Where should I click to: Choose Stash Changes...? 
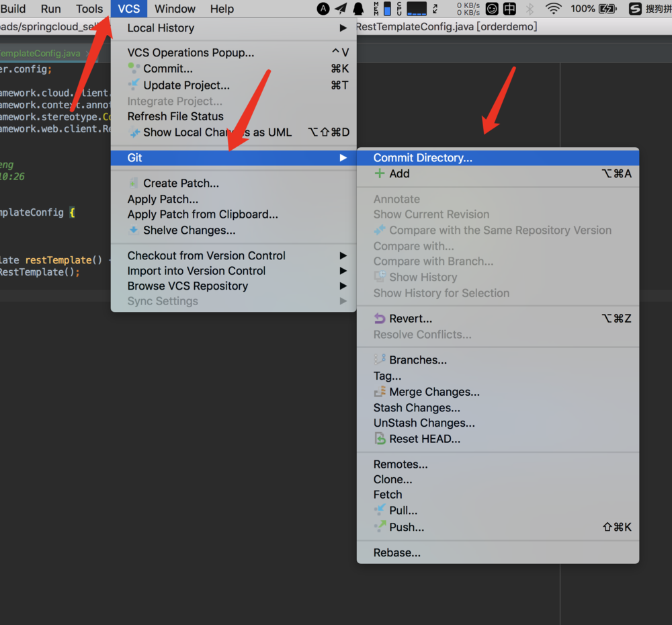click(x=498, y=408)
